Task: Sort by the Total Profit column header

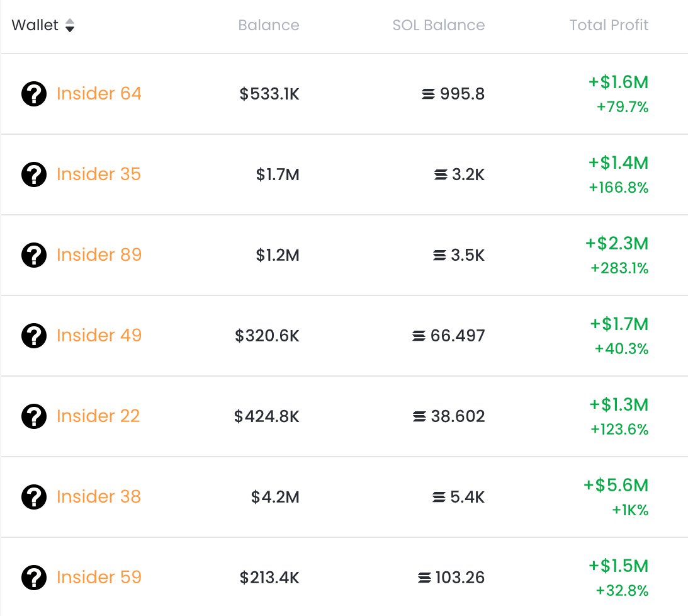Action: (x=609, y=25)
